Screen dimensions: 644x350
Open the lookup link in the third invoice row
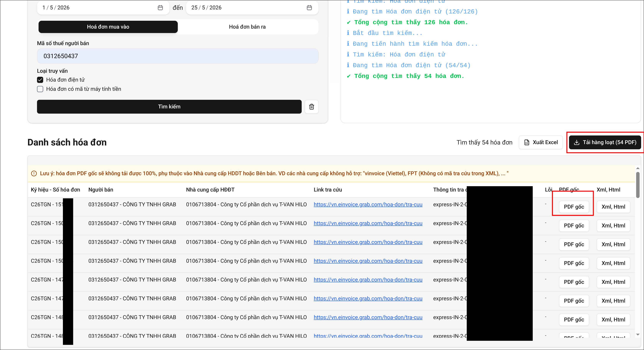point(368,242)
